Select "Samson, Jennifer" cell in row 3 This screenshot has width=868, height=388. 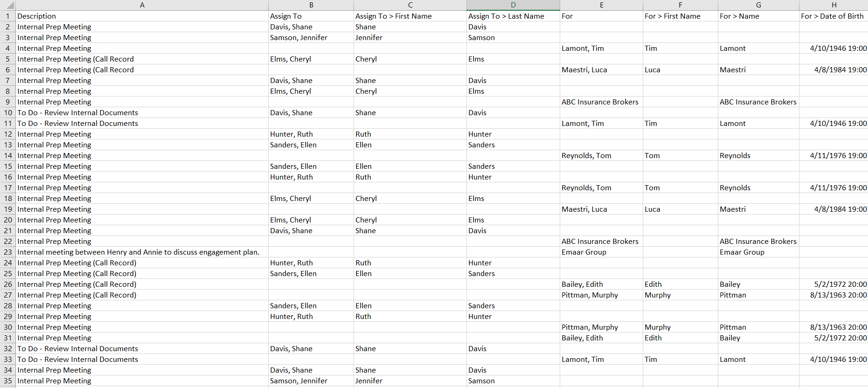pos(299,38)
